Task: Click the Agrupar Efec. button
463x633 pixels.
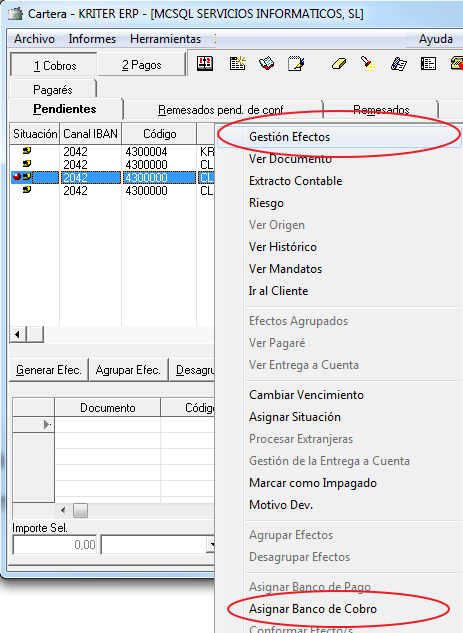Action: [x=128, y=370]
